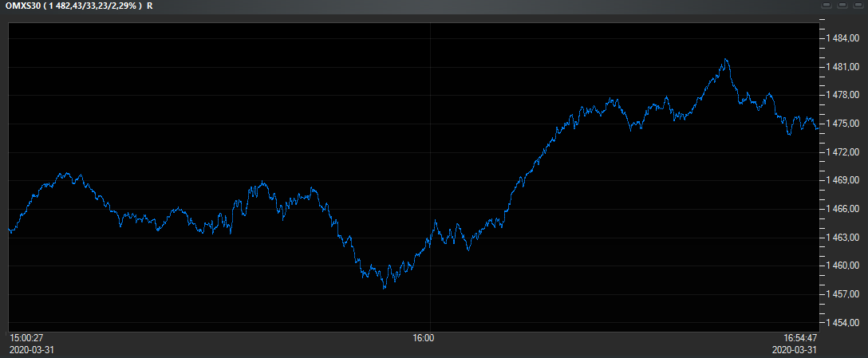Click the leftmost title bar window button
This screenshot has height=358, width=868.
pos(827,6)
